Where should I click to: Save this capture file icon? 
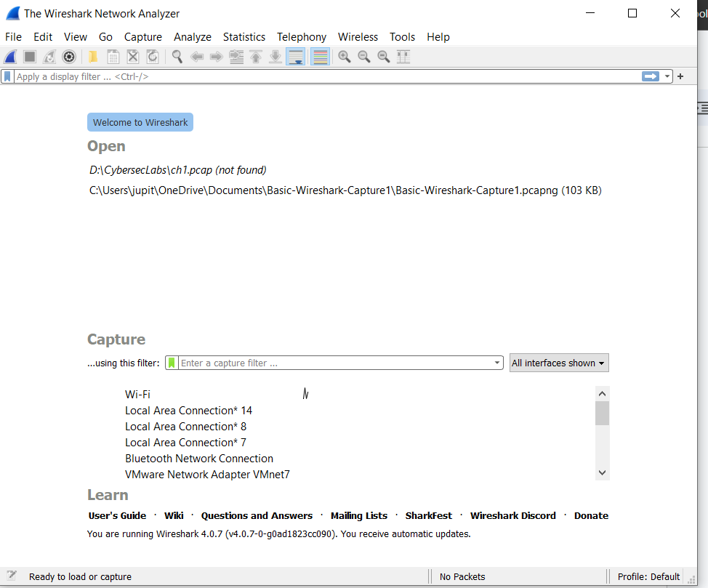pyautogui.click(x=113, y=57)
